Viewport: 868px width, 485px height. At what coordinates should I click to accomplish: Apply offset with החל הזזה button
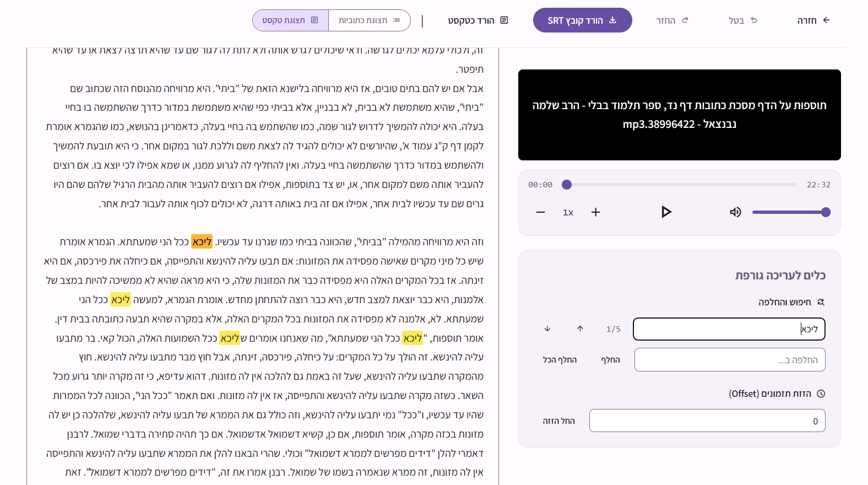558,421
